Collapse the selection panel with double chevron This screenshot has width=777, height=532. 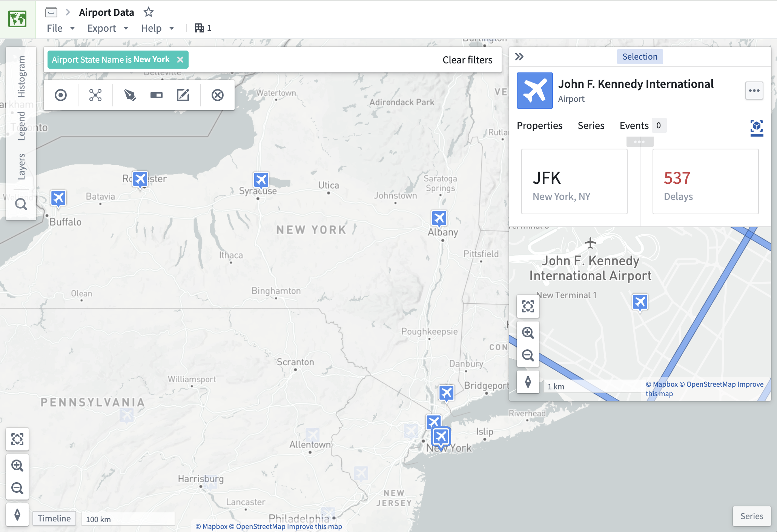point(519,57)
